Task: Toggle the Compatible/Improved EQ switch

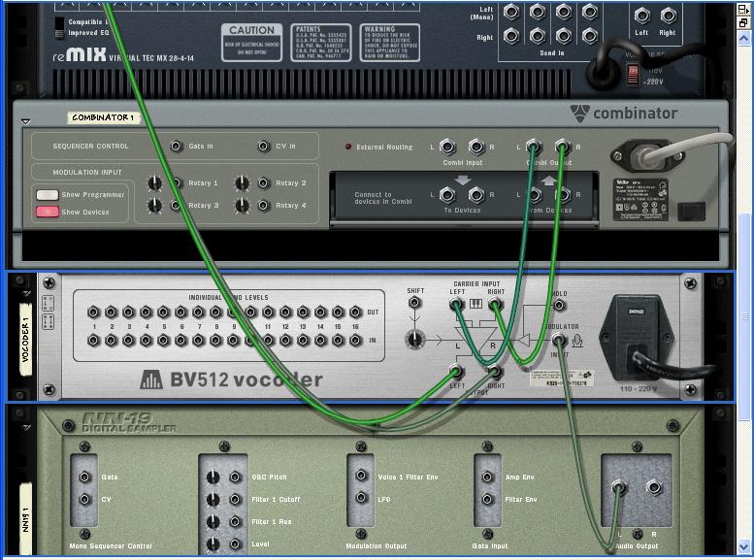Action: click(x=59, y=27)
